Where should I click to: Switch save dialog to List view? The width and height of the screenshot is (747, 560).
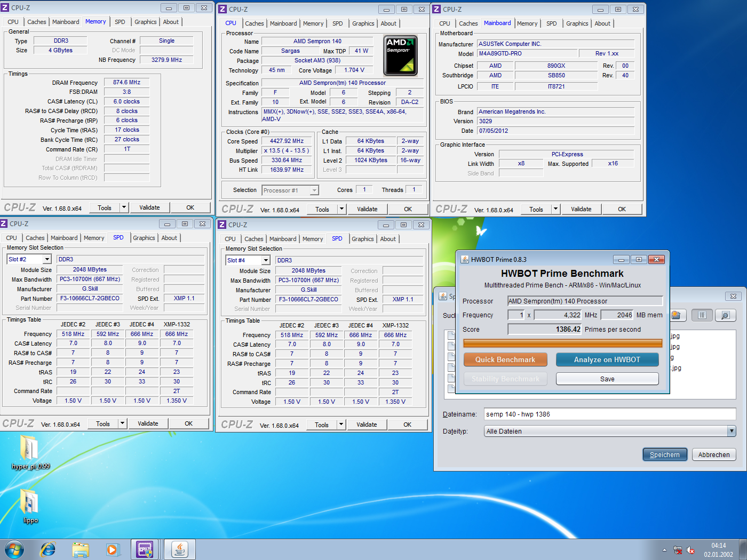[702, 315]
